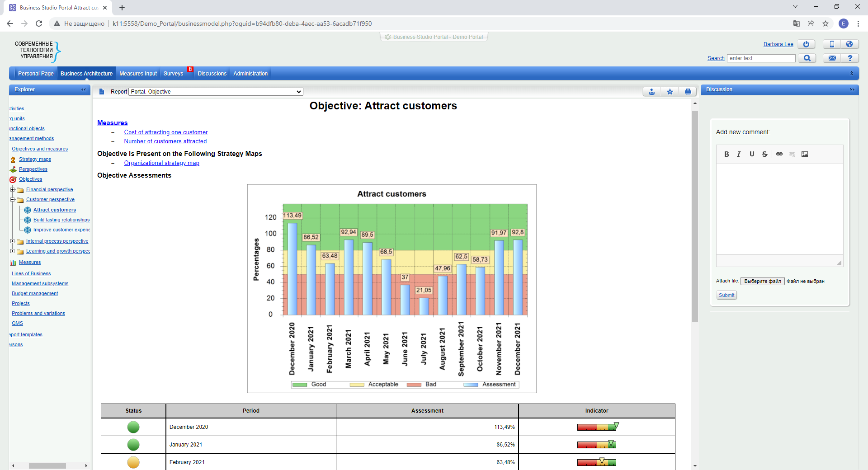Viewport: 868px width, 470px height.
Task: Click the logout power icon button
Action: (806, 44)
